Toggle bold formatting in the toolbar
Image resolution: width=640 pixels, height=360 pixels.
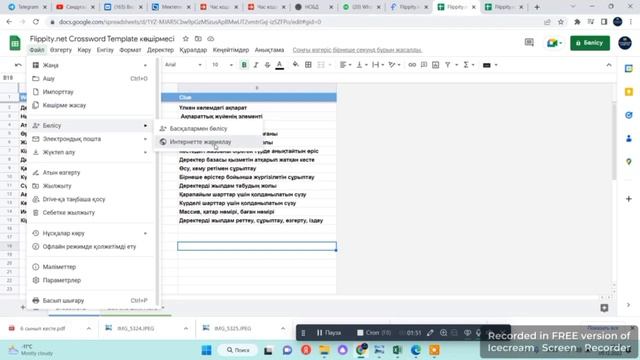[x=244, y=65]
